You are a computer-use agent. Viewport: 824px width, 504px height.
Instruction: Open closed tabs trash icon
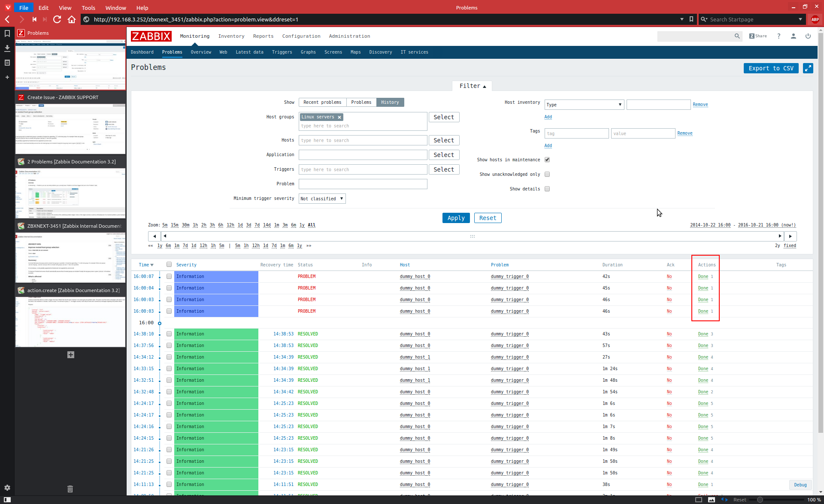pos(70,489)
